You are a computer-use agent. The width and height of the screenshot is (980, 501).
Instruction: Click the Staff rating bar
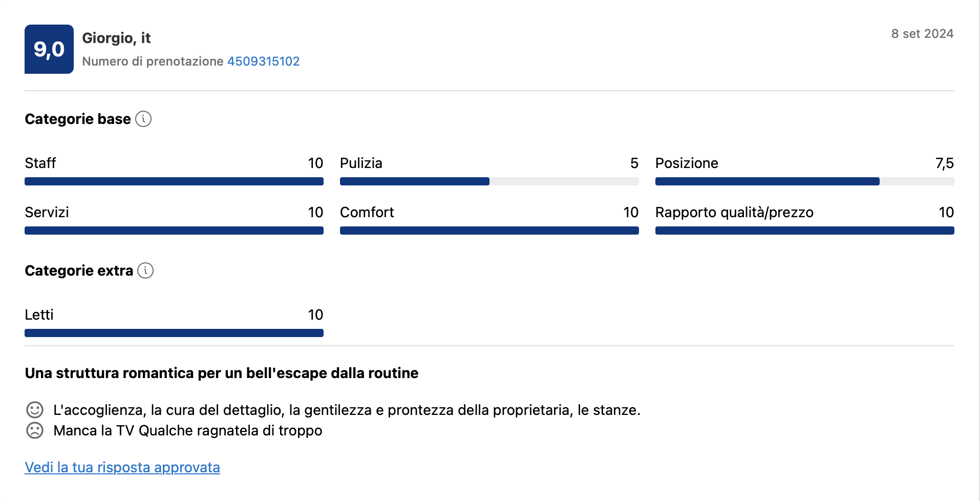(x=174, y=181)
